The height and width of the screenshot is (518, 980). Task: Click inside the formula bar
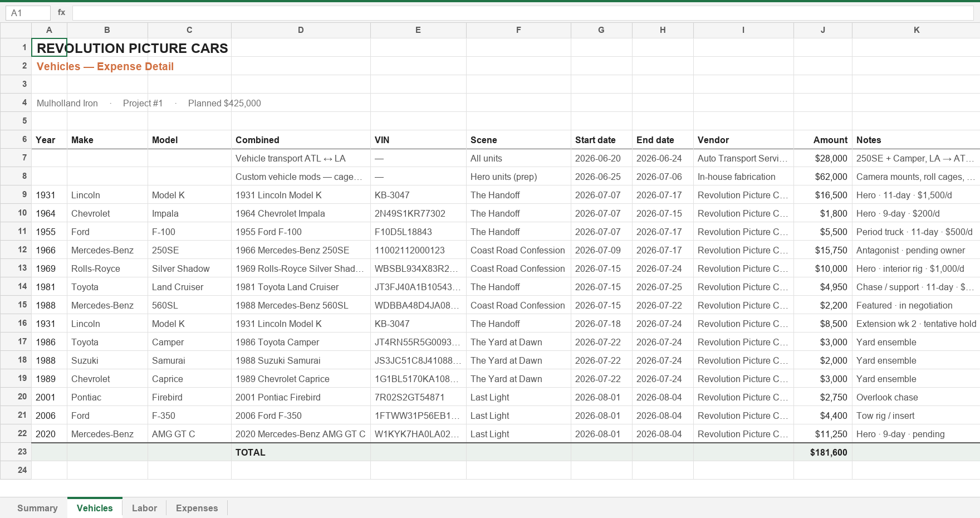[x=522, y=13]
